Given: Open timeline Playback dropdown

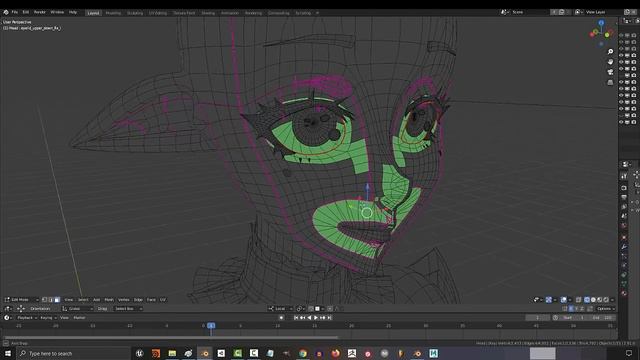Looking at the screenshot, I should coord(26,318).
